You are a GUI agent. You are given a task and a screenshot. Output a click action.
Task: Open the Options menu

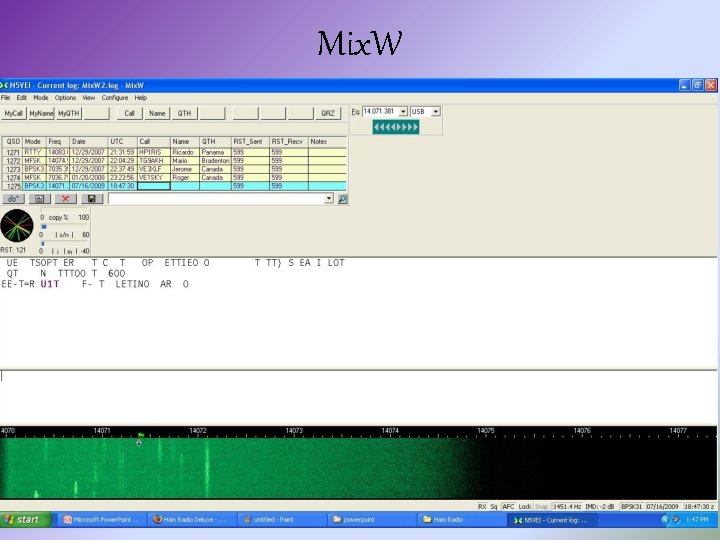click(x=65, y=98)
